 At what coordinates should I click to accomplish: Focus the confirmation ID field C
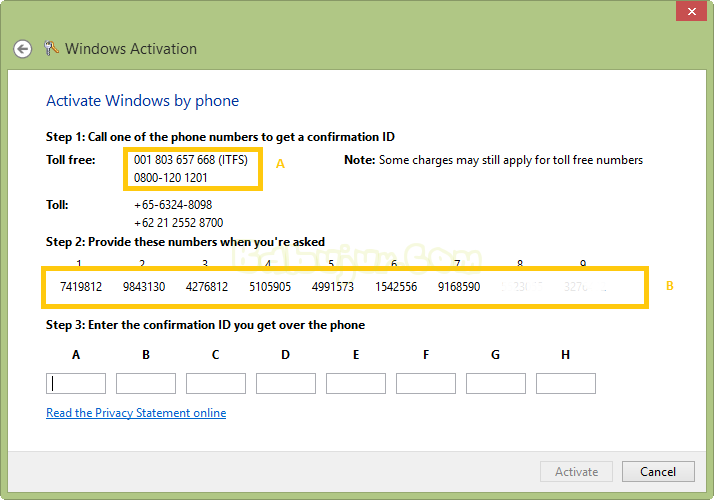(216, 383)
